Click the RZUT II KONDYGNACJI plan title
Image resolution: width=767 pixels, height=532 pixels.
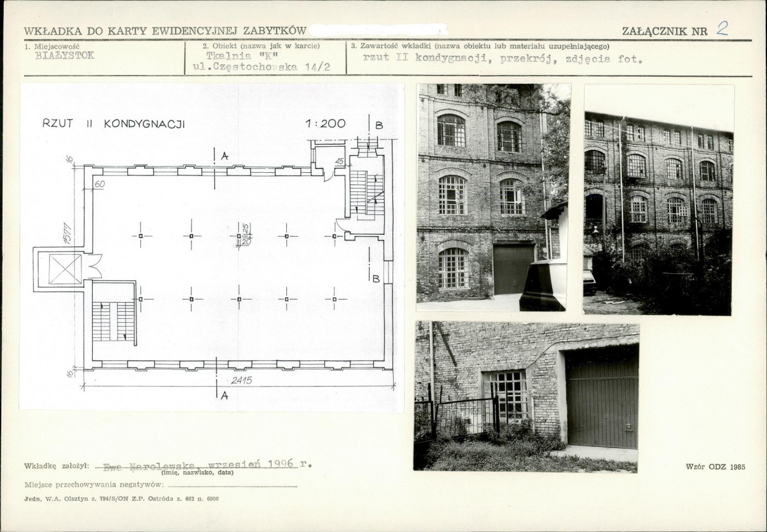tap(113, 124)
